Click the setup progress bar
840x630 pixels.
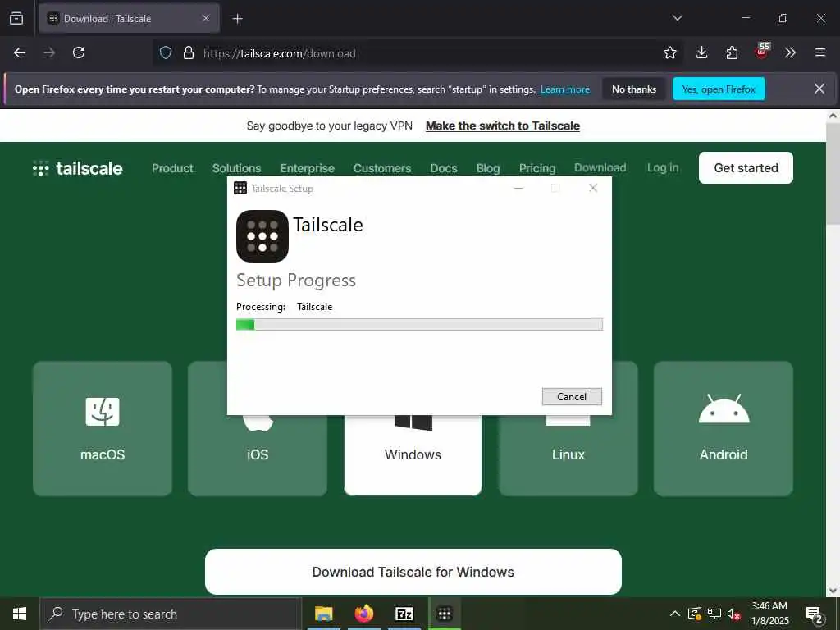pos(419,324)
